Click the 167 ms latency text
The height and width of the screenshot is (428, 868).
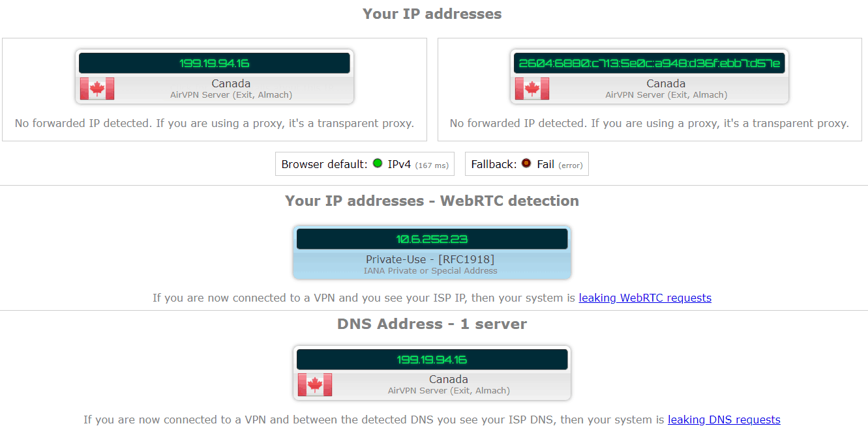pos(432,165)
